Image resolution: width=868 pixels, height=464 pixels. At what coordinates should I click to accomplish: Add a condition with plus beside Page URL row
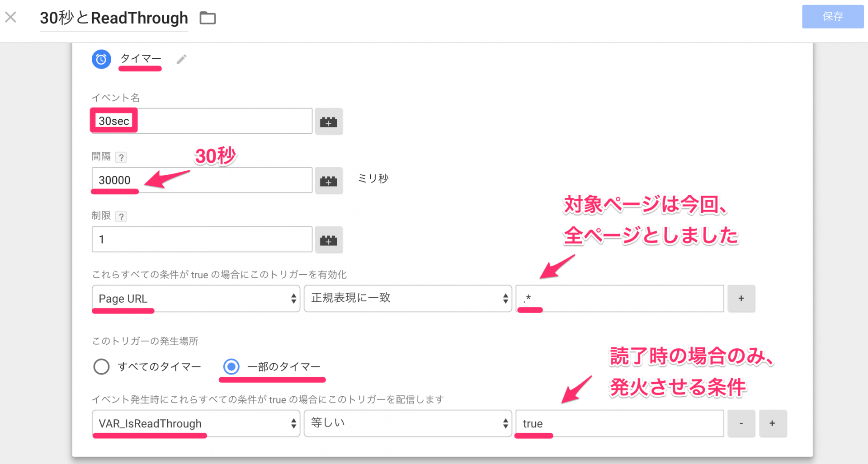click(741, 298)
